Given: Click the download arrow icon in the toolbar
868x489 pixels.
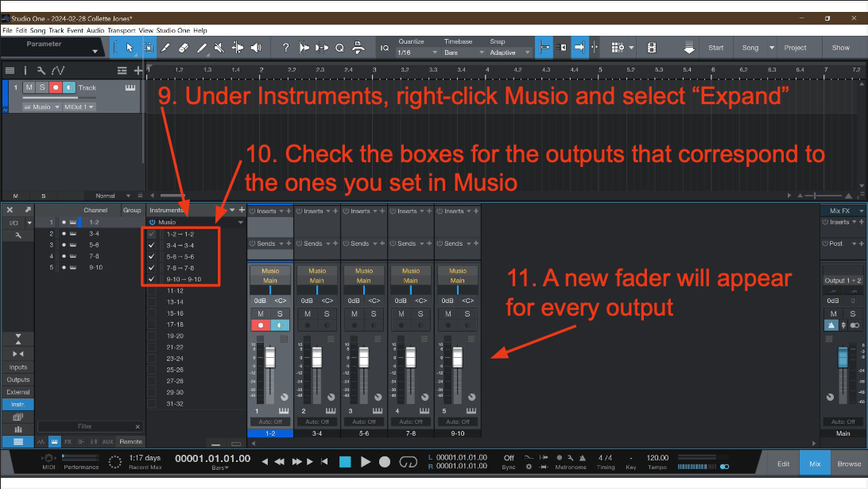Looking at the screenshot, I should point(688,49).
